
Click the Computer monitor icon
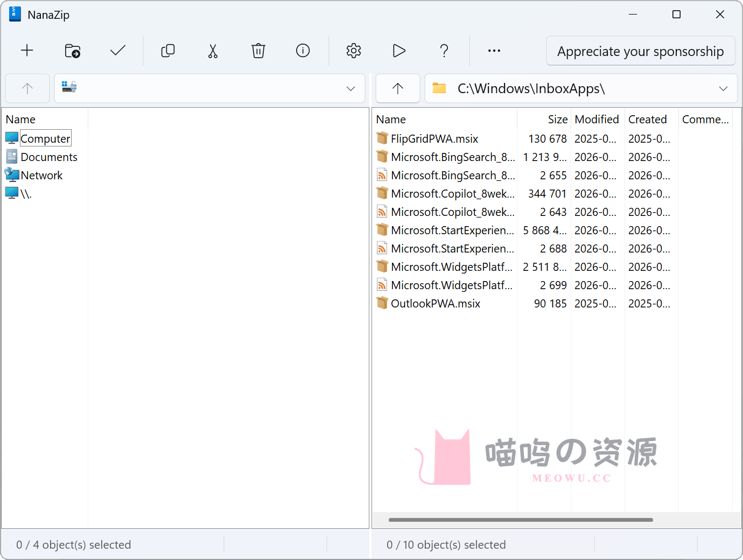click(x=12, y=138)
